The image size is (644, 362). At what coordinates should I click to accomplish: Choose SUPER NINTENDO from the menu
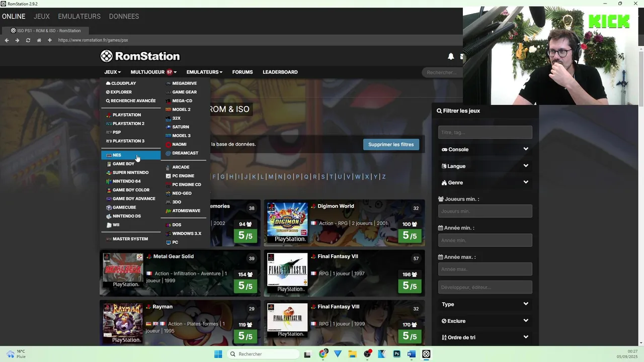coord(131,172)
